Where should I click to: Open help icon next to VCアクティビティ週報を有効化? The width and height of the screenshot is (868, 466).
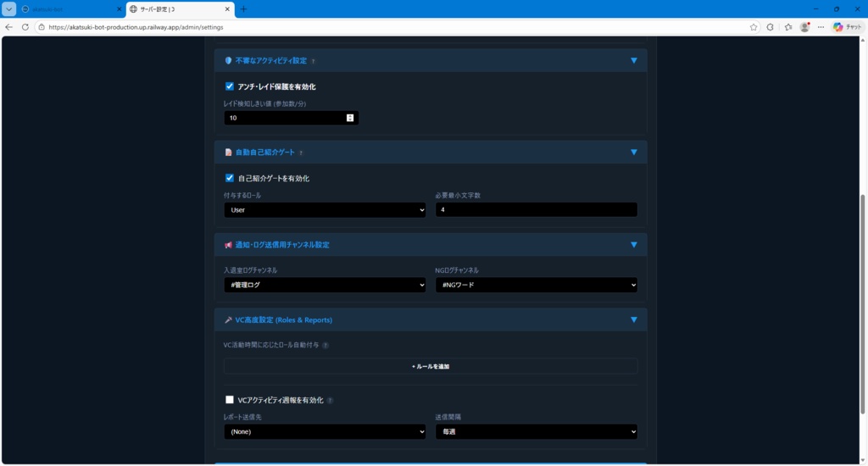[x=330, y=401]
